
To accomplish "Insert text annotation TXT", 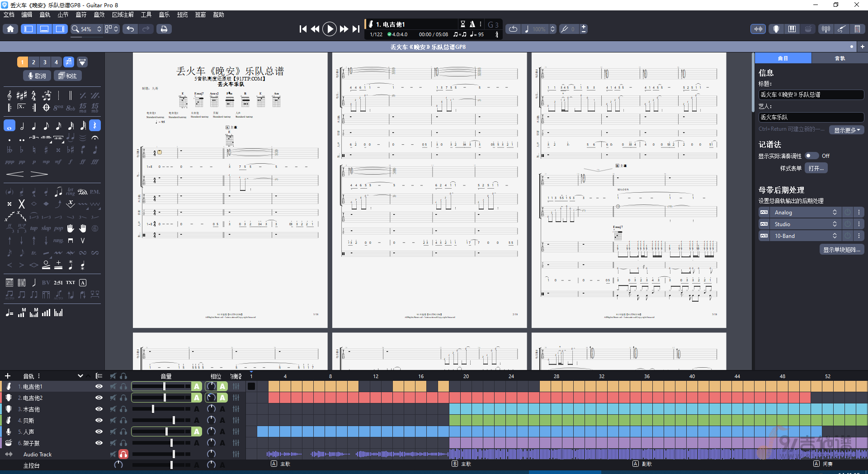I will click(71, 283).
